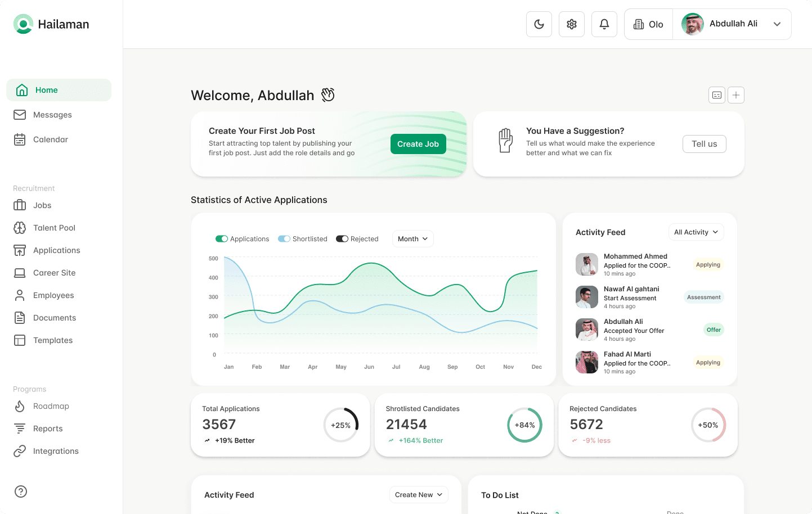Open the All Activity filter dropdown
Screen dimensions: 812x514
click(696, 232)
